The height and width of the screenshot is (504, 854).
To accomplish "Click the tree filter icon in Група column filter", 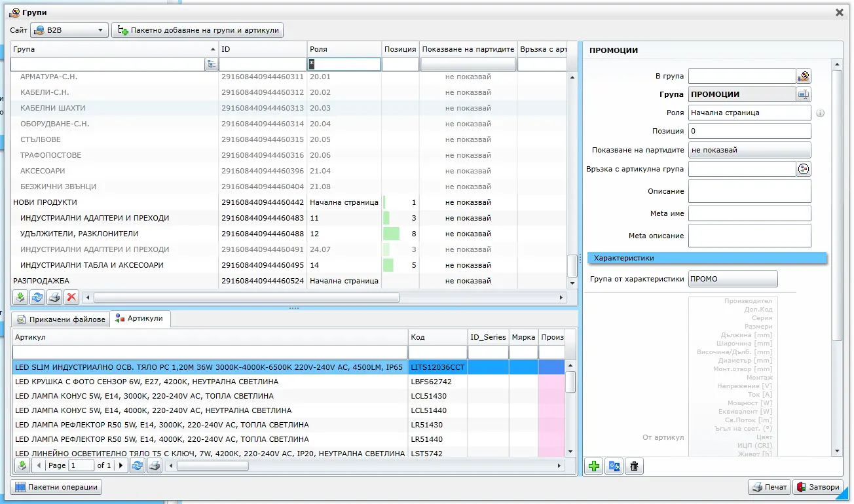I will tap(211, 64).
